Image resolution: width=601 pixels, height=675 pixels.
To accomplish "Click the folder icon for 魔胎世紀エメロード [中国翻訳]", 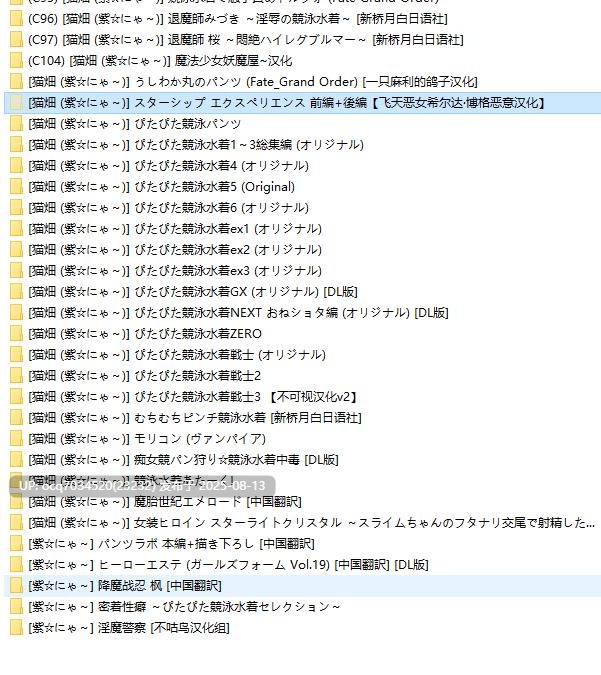I will click(x=16, y=502).
